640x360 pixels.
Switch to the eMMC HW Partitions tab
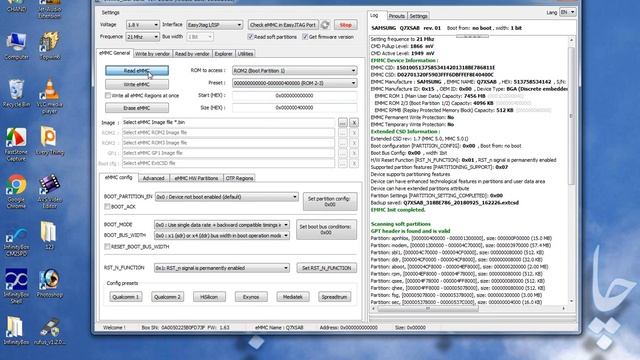click(x=196, y=178)
